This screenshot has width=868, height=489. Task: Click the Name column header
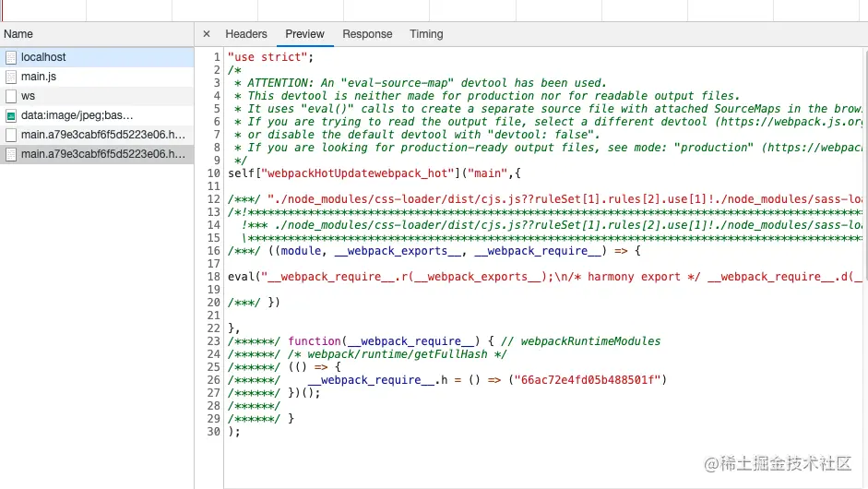(x=97, y=34)
